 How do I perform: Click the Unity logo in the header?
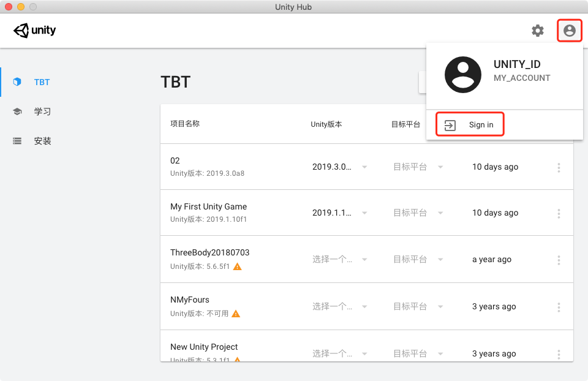[x=34, y=30]
